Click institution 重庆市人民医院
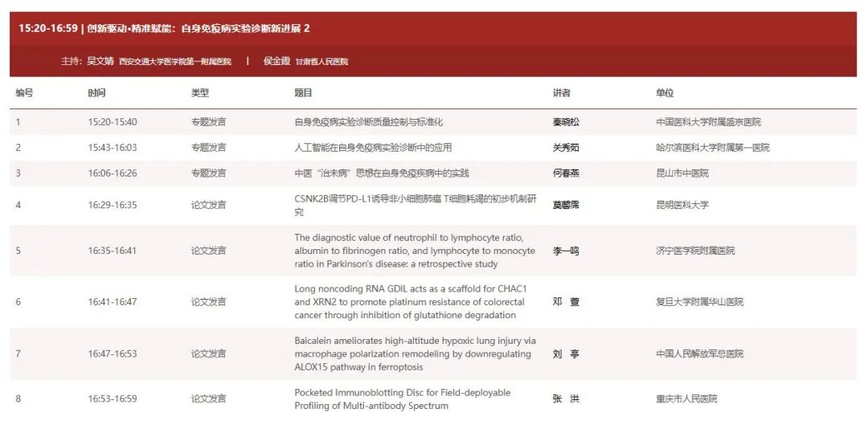This screenshot has height=429, width=868. pos(686,399)
